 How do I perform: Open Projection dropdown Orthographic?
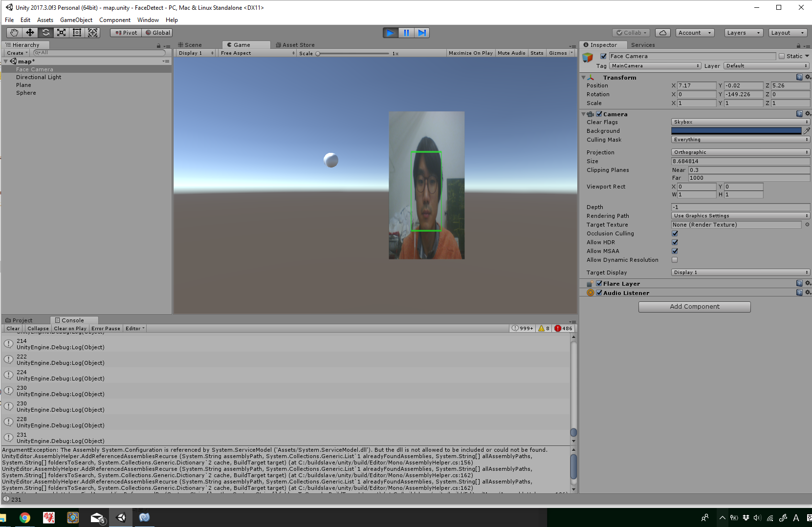[741, 152]
